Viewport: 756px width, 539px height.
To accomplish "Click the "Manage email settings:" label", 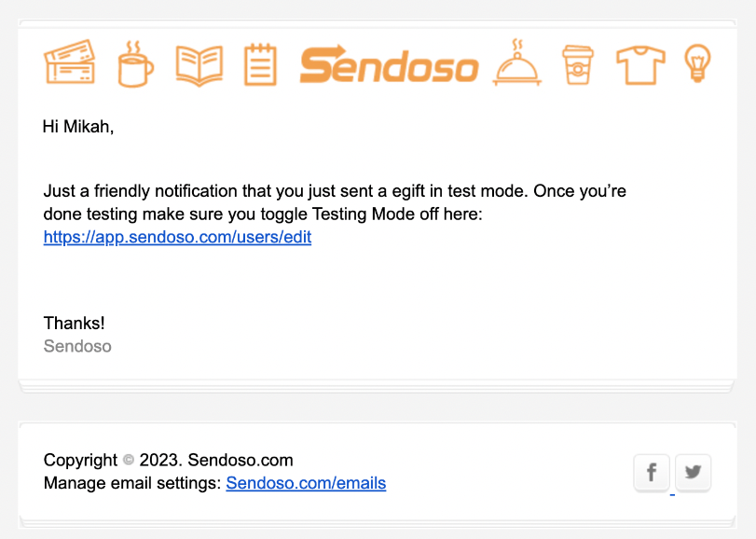I will tap(132, 483).
